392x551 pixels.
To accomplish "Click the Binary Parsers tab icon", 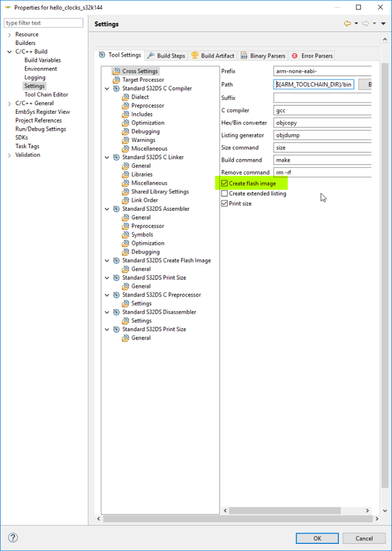I will point(243,56).
